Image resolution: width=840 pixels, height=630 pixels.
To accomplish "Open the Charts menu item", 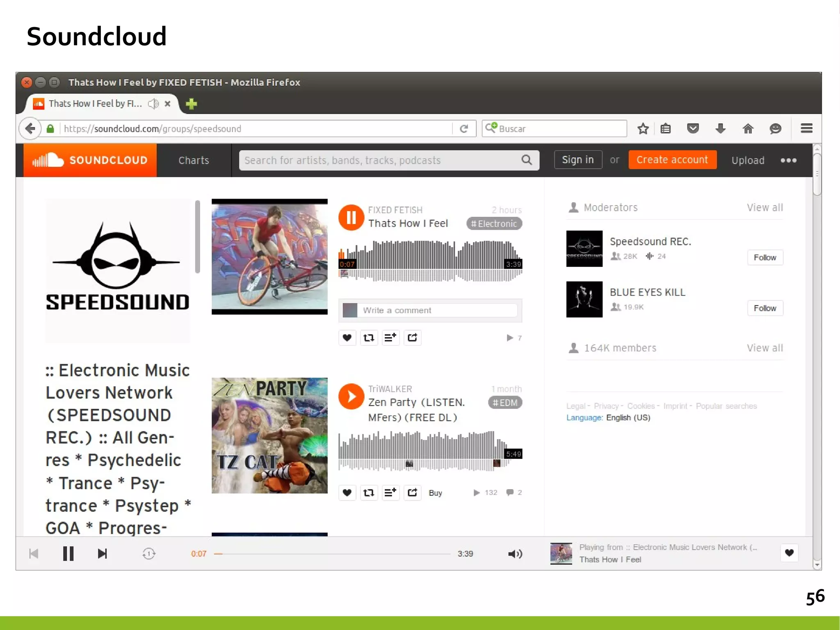I will [194, 160].
